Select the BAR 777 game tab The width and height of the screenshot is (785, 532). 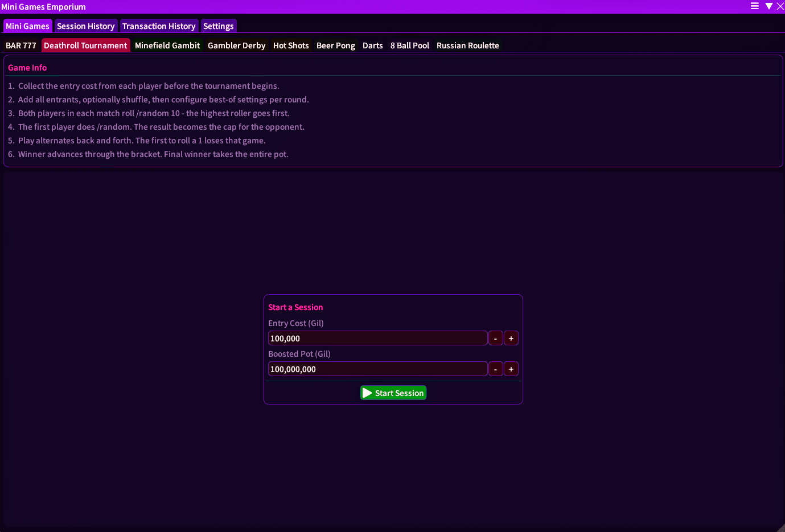click(x=21, y=46)
